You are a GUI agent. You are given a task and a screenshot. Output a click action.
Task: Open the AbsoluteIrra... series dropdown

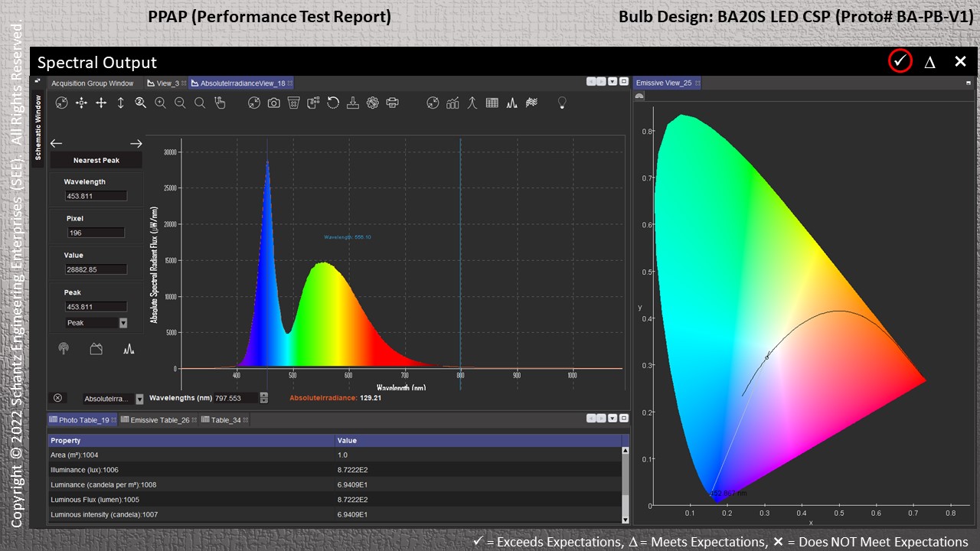(x=139, y=399)
